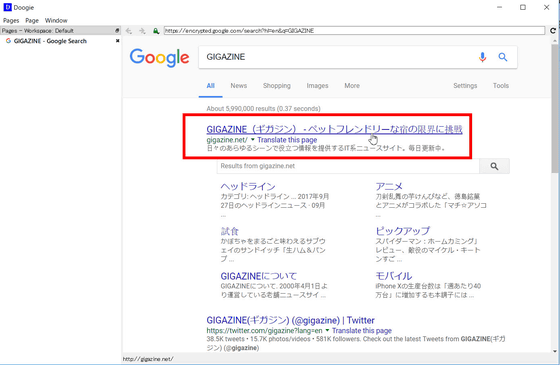560x365 pixels.
Task: Go forward with the forward arrow
Action: pos(142,31)
